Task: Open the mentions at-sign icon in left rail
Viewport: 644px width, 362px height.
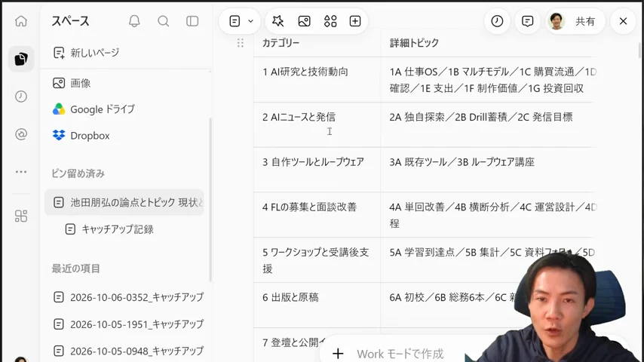Action: coord(21,134)
